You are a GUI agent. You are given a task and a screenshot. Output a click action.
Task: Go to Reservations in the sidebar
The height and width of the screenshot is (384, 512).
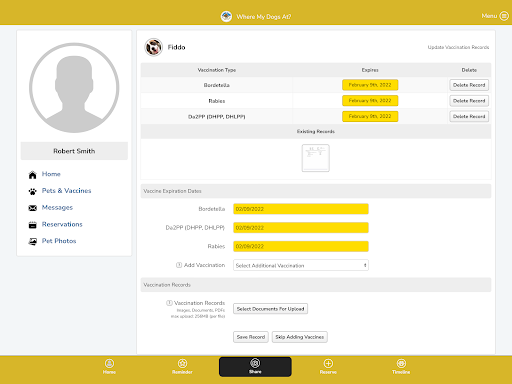[62, 224]
